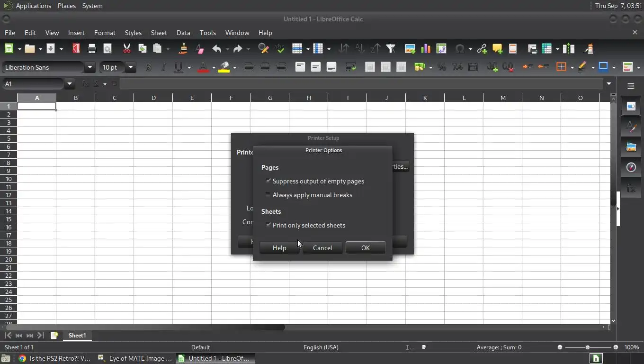
Task: Click the Name Box field showing A1
Action: (33, 84)
